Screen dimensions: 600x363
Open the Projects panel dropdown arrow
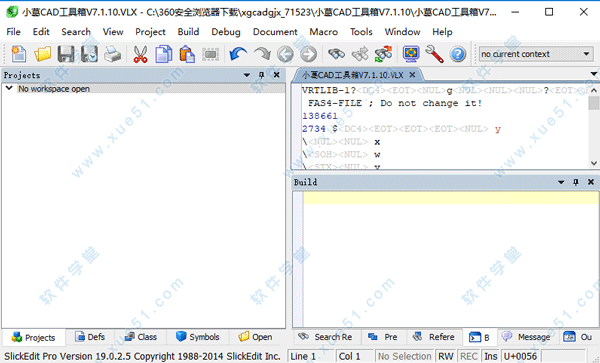[247, 75]
